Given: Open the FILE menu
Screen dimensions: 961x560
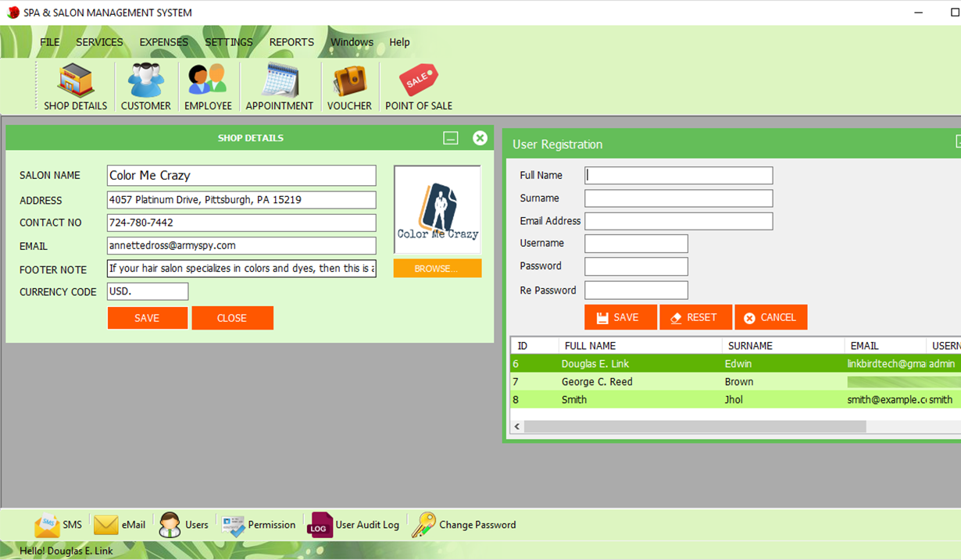Looking at the screenshot, I should [x=49, y=42].
